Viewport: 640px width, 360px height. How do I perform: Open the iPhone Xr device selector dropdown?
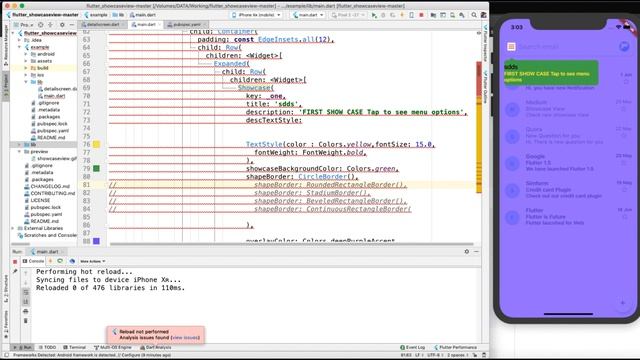point(256,15)
